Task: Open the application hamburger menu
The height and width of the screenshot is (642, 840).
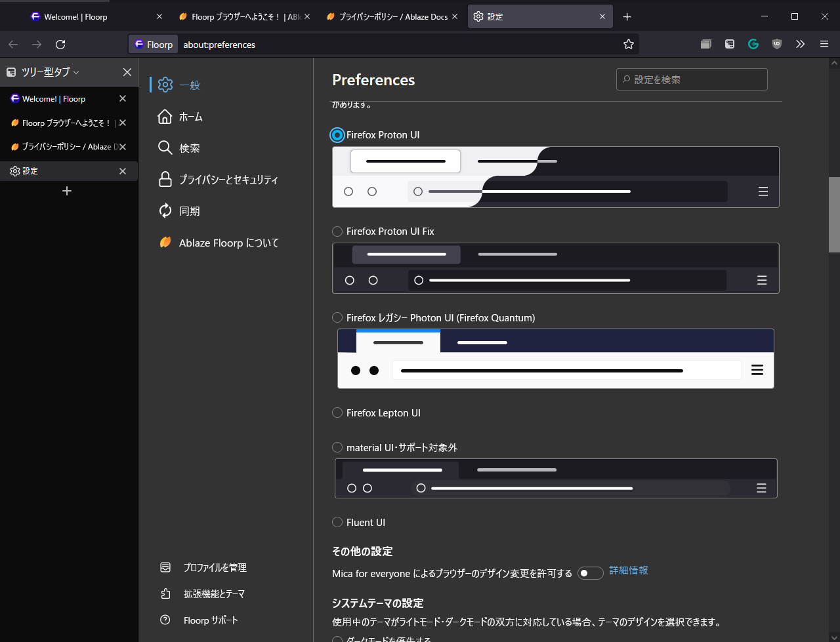Action: (x=824, y=44)
